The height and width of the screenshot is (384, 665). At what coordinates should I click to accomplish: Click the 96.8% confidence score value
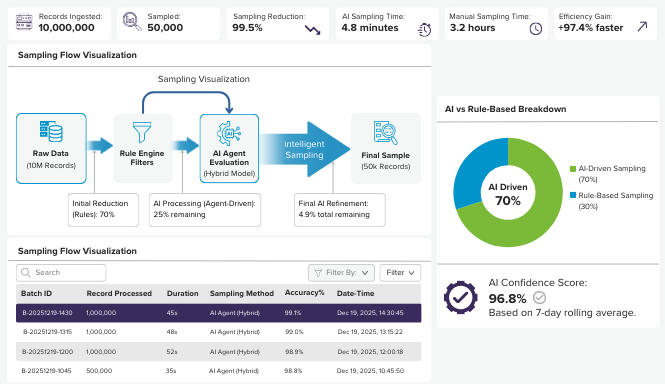pos(507,299)
